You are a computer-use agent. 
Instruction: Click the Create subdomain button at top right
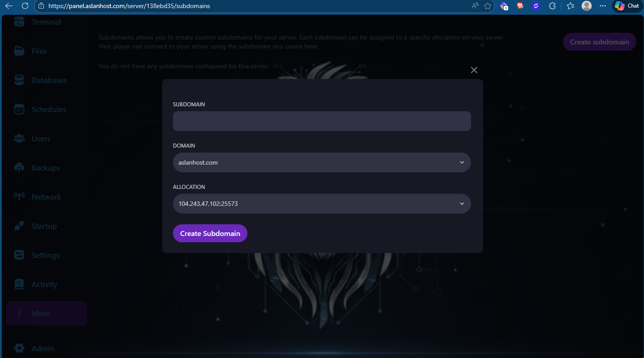pos(599,42)
